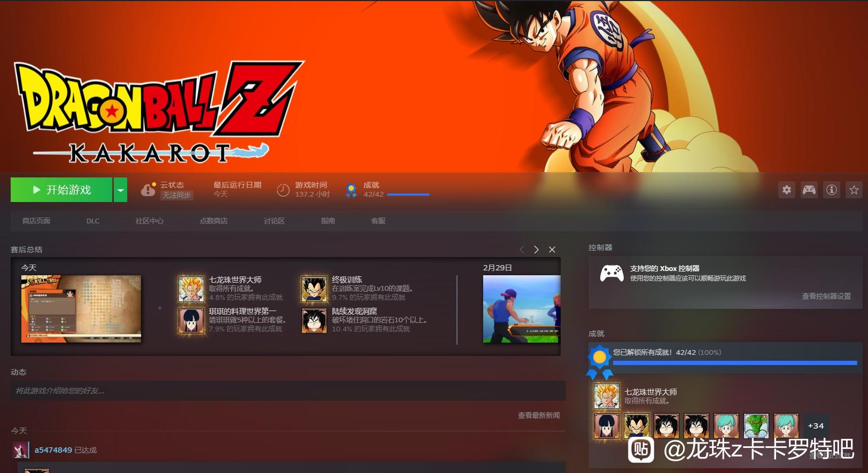Viewport: 868px width, 473px height.
Task: Click the achievement progress bar in 成就 panel
Action: (x=735, y=363)
